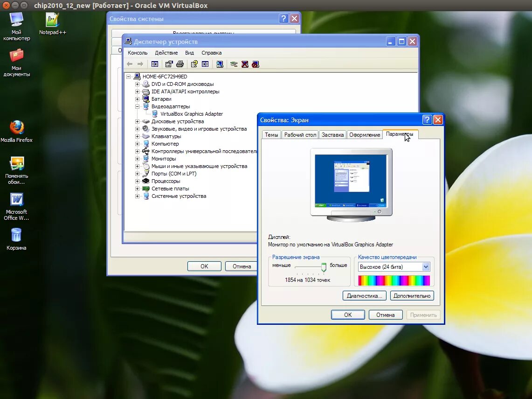
Task: Click the Print icon in Device Manager toolbar
Action: click(180, 64)
